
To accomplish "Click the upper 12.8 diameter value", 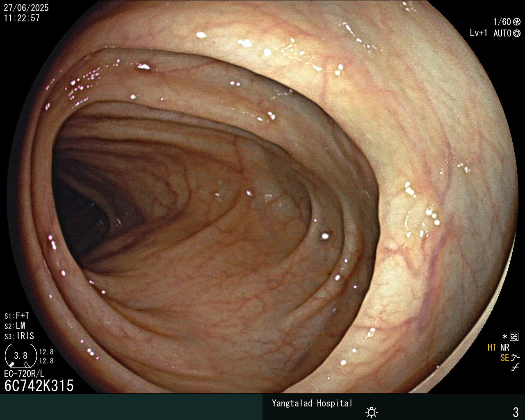I will point(46,352).
